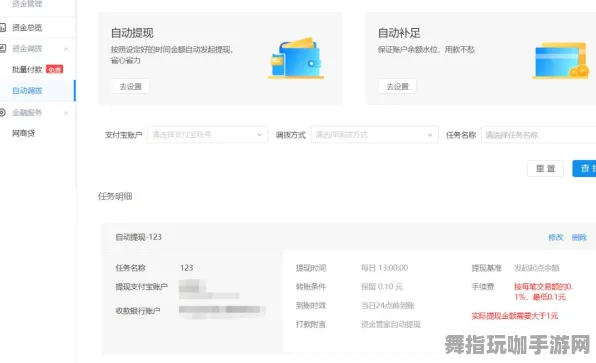Click the 自动提现 card heading
This screenshot has height=363, width=596.
[x=132, y=33]
